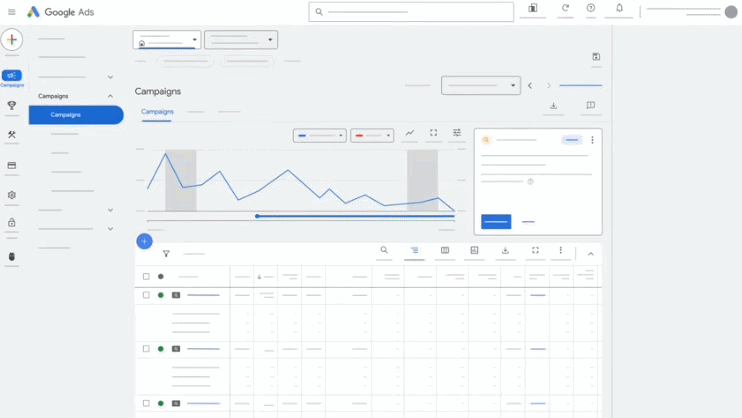Open the chart adjust settings icon
Image resolution: width=742 pixels, height=418 pixels.
[457, 133]
